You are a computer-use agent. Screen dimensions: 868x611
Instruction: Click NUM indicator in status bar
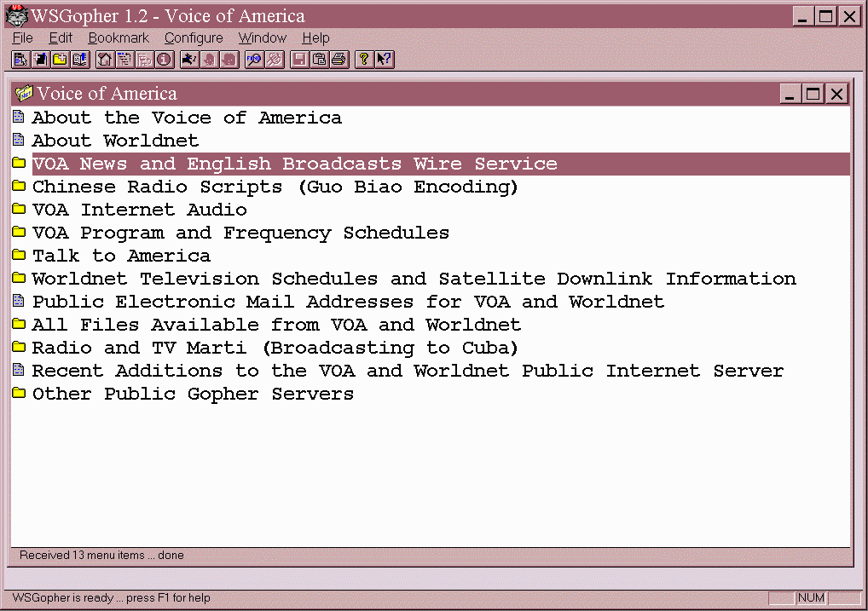811,597
